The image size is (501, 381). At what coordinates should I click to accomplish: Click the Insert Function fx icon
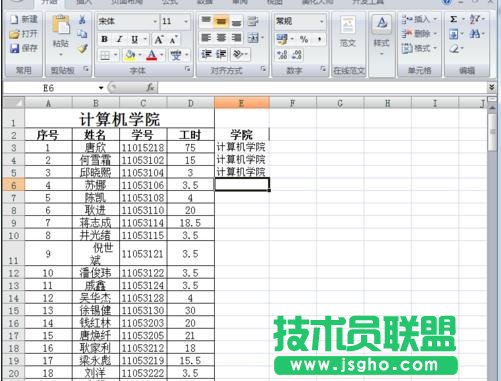pyautogui.click(x=150, y=88)
